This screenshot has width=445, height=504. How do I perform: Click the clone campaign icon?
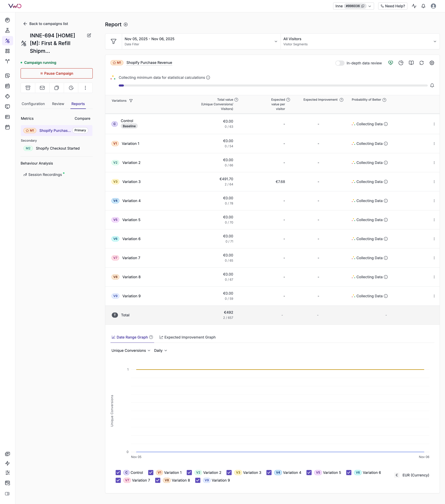[x=57, y=88]
